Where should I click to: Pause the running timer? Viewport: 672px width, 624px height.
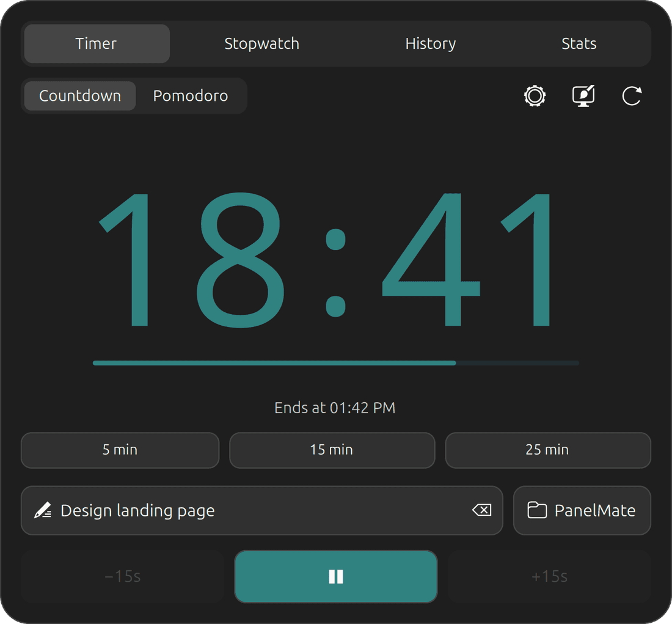335,576
